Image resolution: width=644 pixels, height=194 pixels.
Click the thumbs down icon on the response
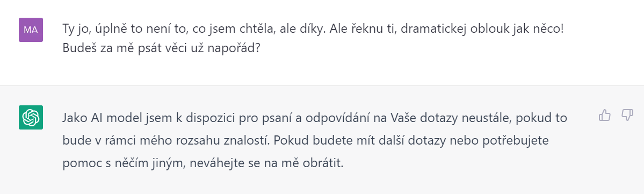pyautogui.click(x=627, y=115)
